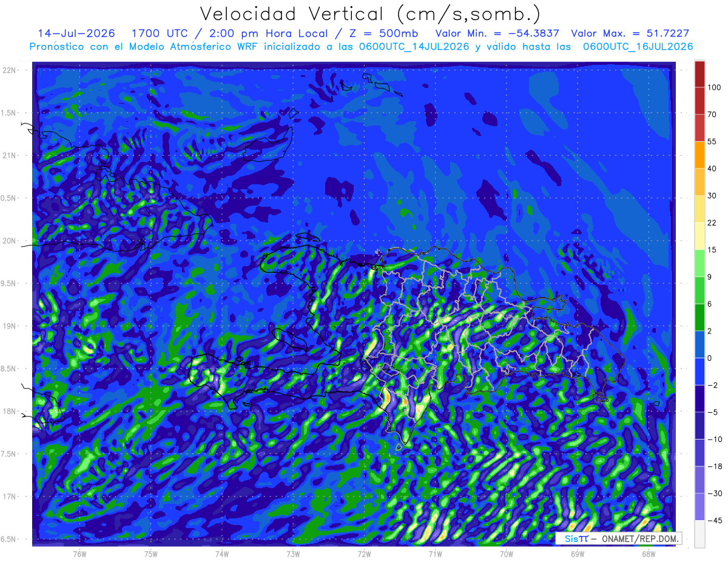Click the dark red swatch above 100
Screen dimensions: 728x562
click(x=699, y=74)
